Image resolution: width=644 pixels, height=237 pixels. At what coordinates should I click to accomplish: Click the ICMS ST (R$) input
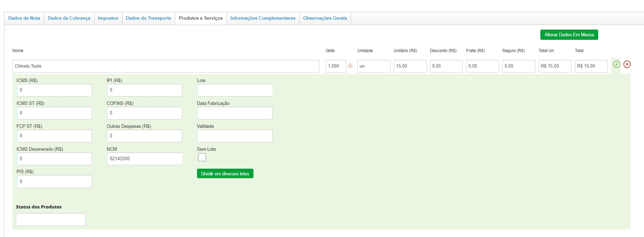pyautogui.click(x=54, y=113)
